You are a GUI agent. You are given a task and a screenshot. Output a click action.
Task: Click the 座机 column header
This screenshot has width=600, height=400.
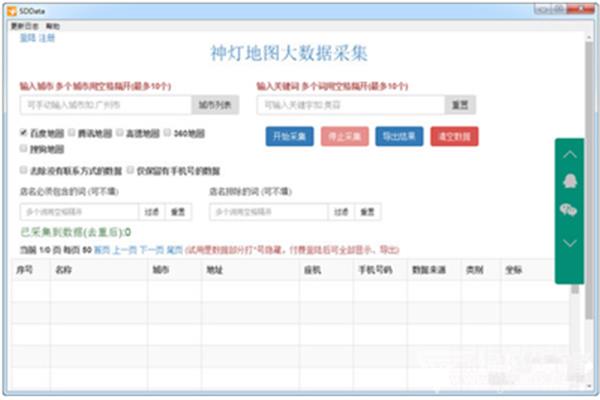coord(326,270)
